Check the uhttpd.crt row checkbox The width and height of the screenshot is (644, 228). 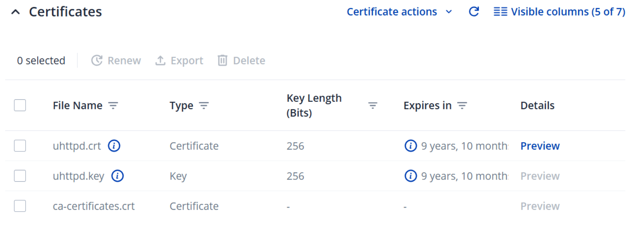click(x=20, y=146)
